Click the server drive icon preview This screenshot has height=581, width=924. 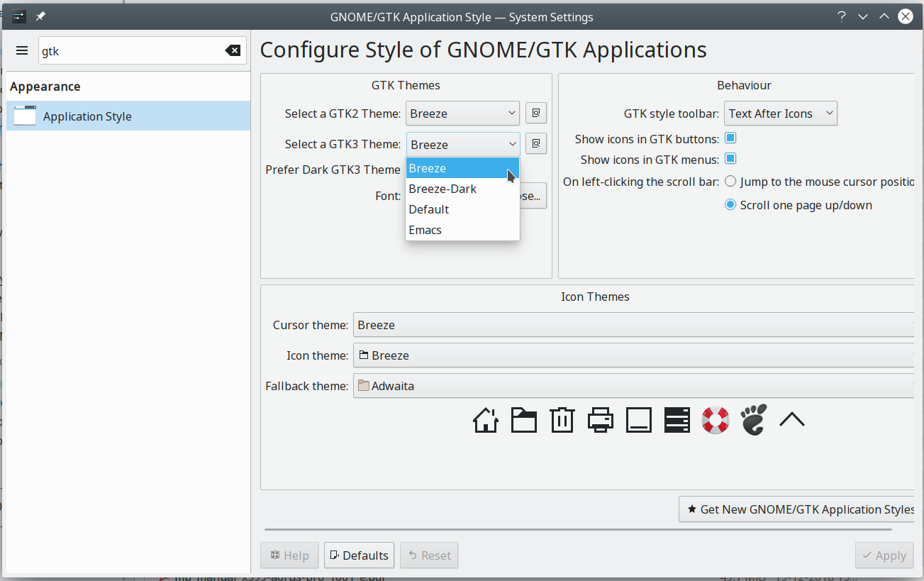coord(677,420)
